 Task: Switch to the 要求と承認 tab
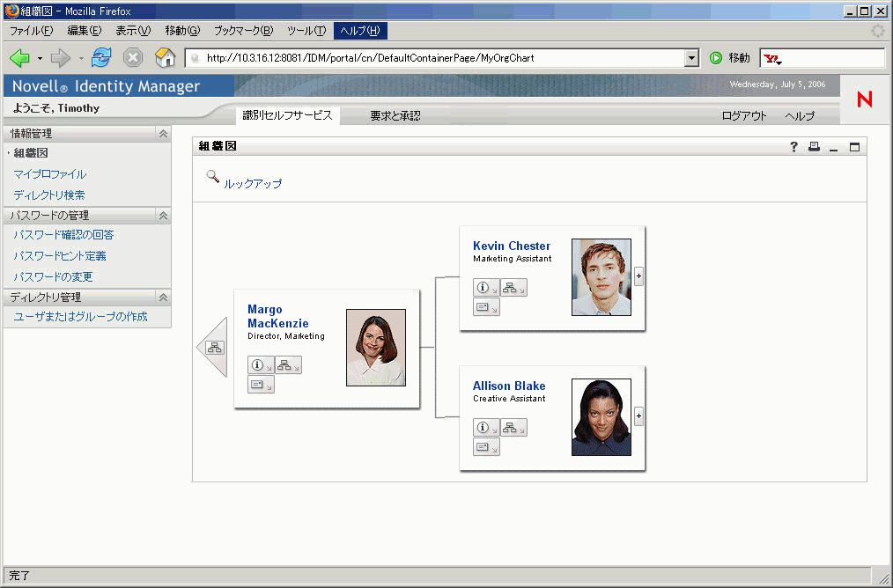(x=395, y=115)
